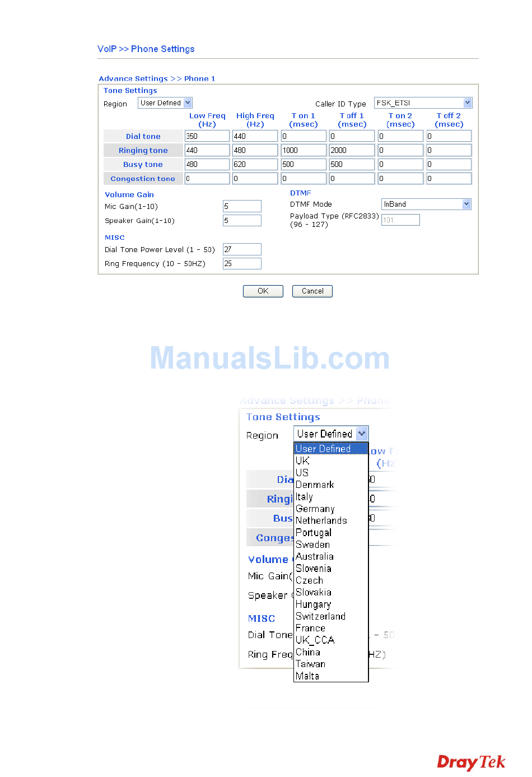Focus the Ringing tone T off 1 field showing 2000

tap(352, 150)
